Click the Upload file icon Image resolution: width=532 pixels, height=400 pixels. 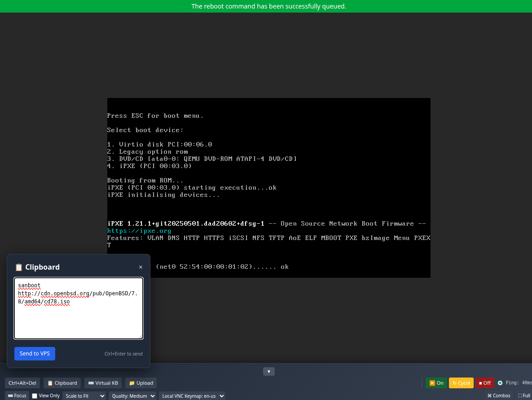point(141,383)
